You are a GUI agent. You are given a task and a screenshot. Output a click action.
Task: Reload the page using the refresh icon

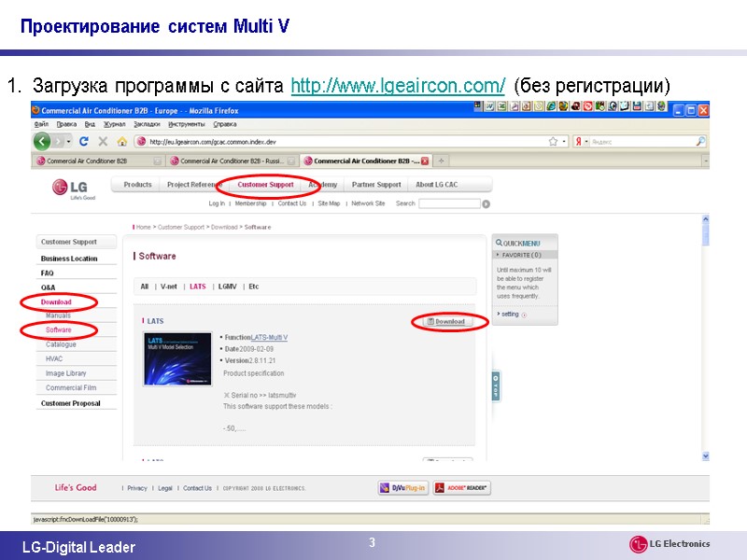(x=82, y=141)
